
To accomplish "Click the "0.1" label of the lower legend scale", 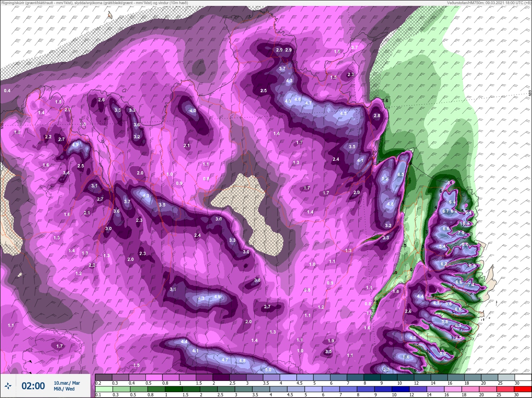I will 98,395.
